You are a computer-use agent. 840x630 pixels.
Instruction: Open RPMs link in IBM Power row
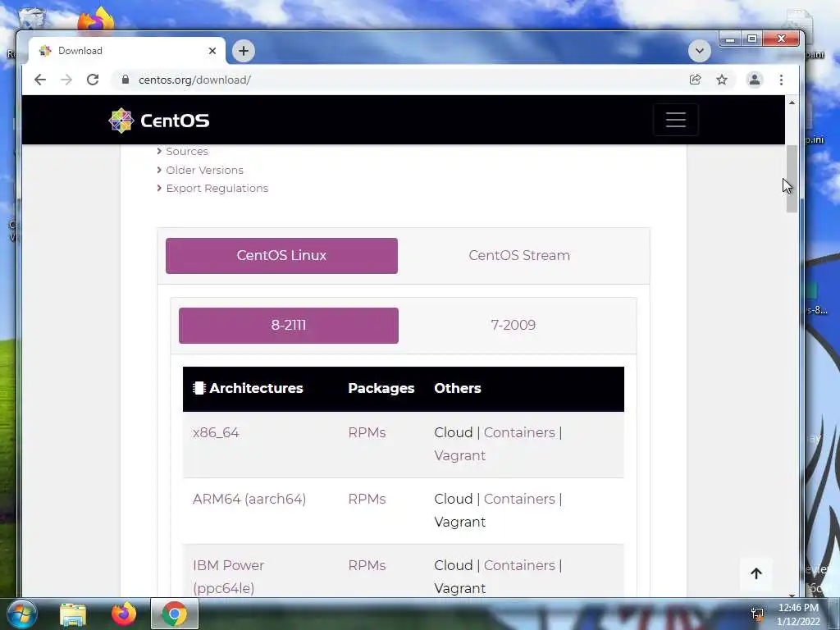pyautogui.click(x=367, y=566)
